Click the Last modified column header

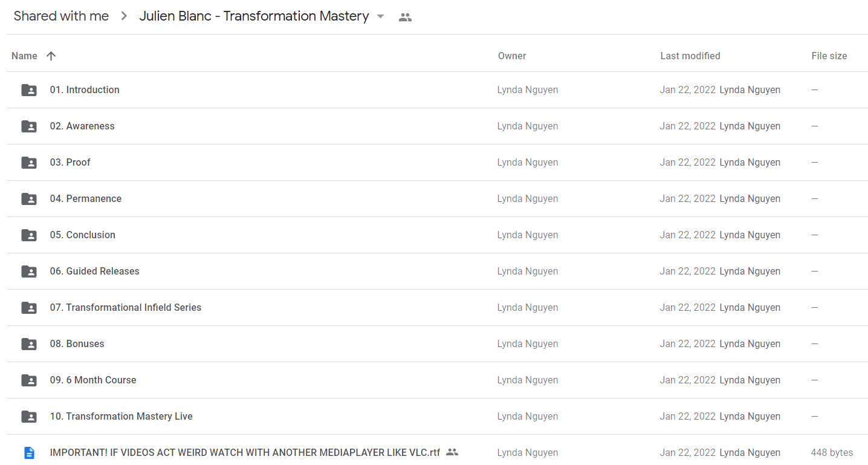(690, 56)
